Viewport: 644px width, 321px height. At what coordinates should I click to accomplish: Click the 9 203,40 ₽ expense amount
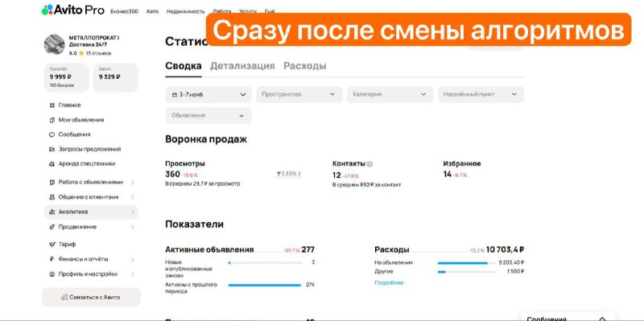(511, 263)
